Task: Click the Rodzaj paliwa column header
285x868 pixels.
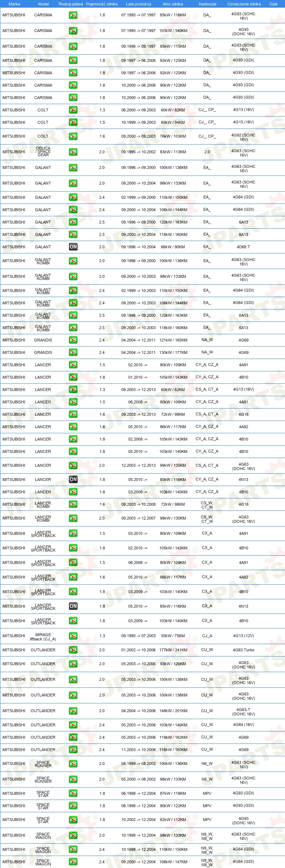Action: point(71,4)
